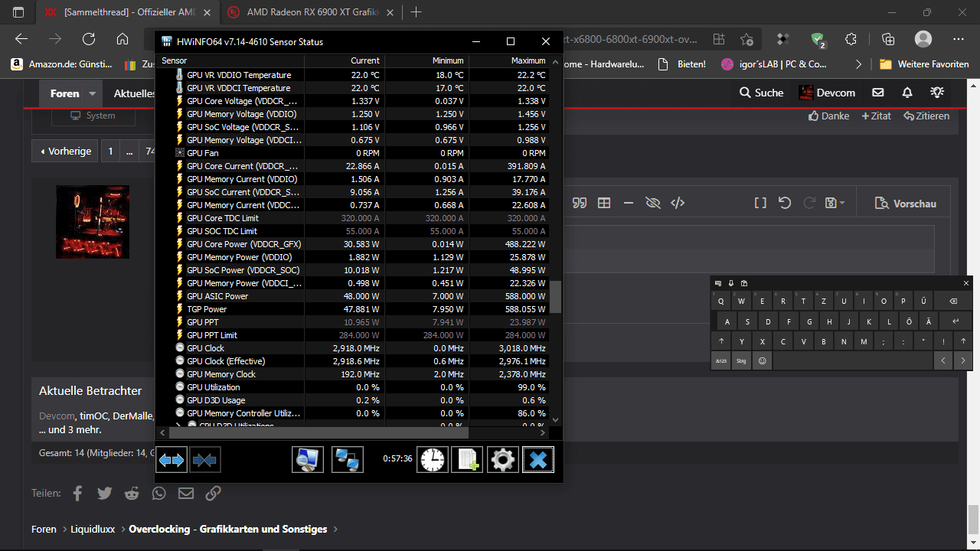This screenshot has width=980, height=551.
Task: Tap &123 symbols key on keyboard
Action: (x=721, y=360)
